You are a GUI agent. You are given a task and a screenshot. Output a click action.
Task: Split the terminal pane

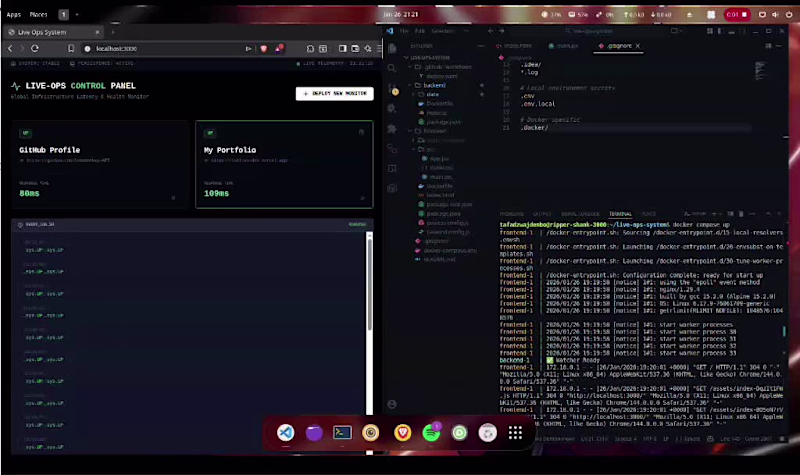731,214
